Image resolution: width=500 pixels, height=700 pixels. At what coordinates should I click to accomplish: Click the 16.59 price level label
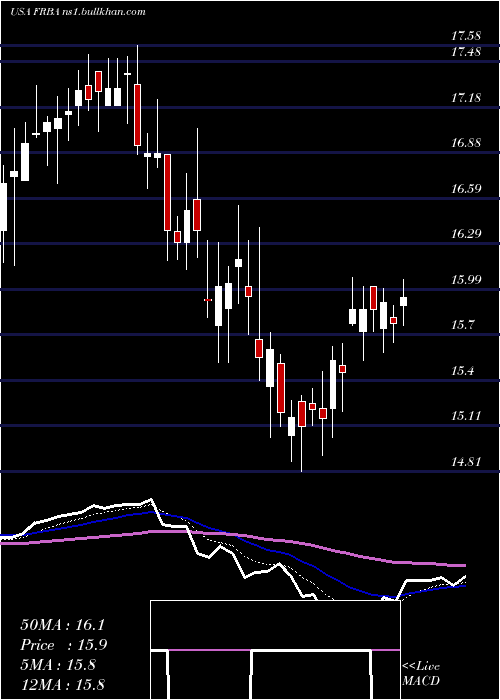click(x=467, y=188)
